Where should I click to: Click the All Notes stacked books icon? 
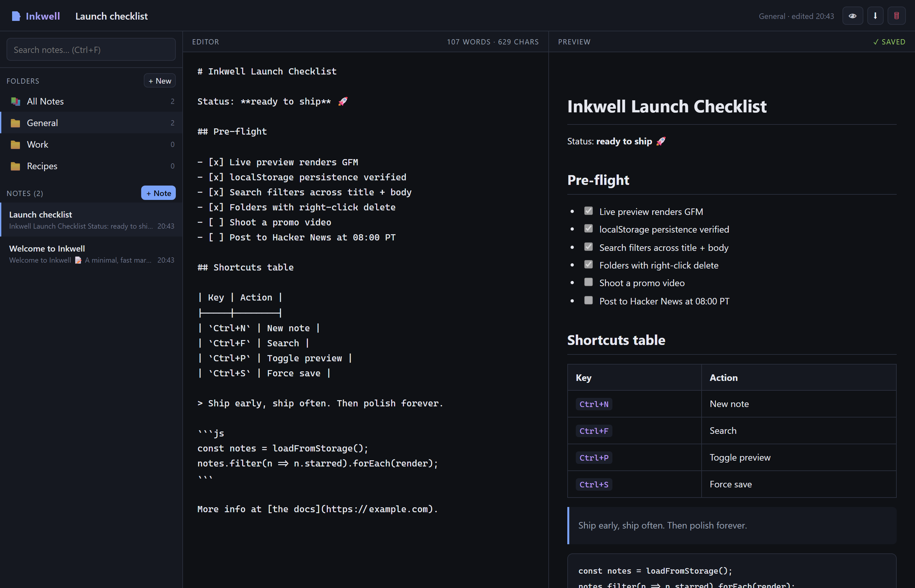point(16,101)
